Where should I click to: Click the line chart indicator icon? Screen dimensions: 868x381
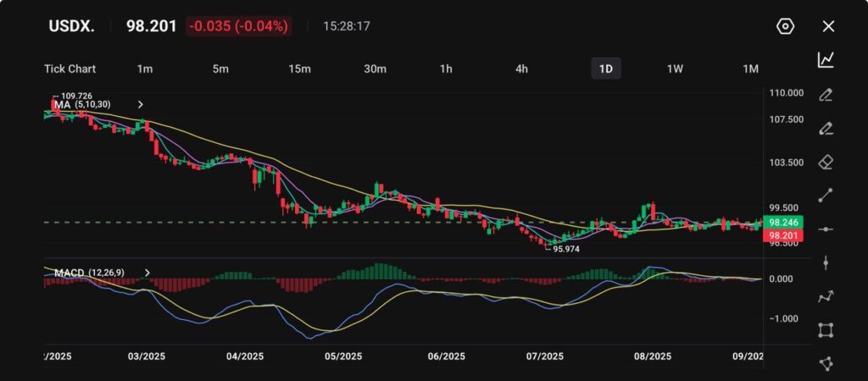(826, 59)
